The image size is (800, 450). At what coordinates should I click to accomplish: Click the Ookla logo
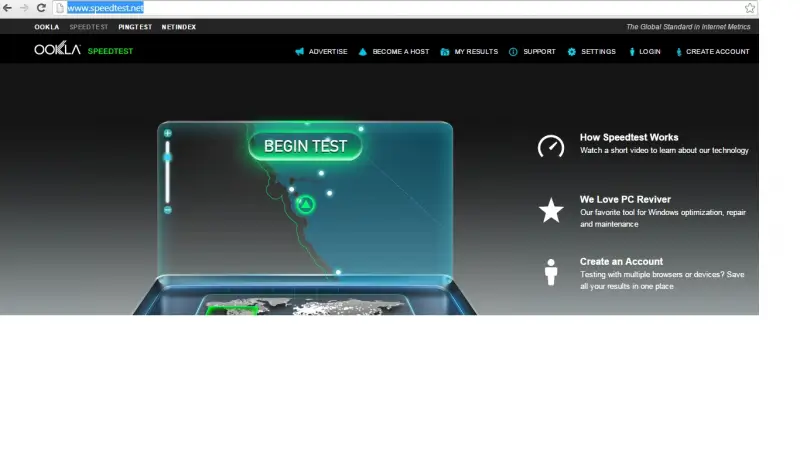(58, 48)
